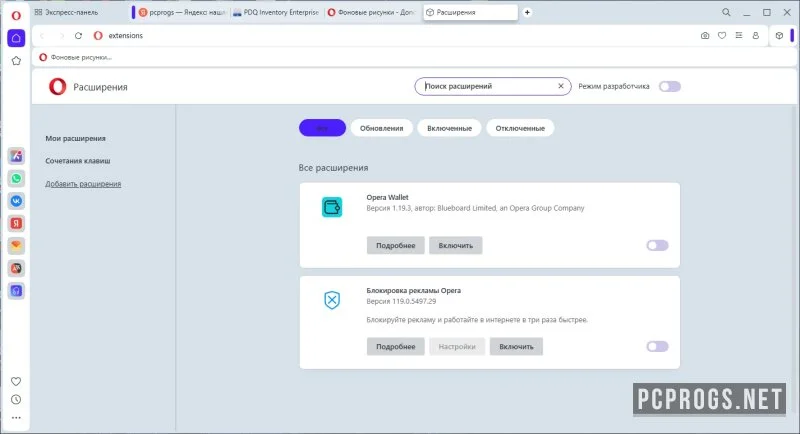Click Настройки for the ad blocker
This screenshot has width=800, height=434.
(457, 346)
